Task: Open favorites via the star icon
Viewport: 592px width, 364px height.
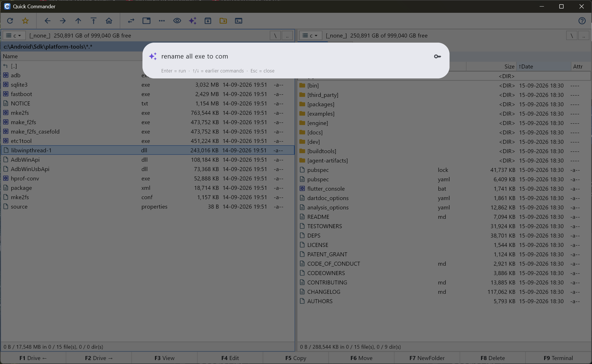Action: point(25,21)
